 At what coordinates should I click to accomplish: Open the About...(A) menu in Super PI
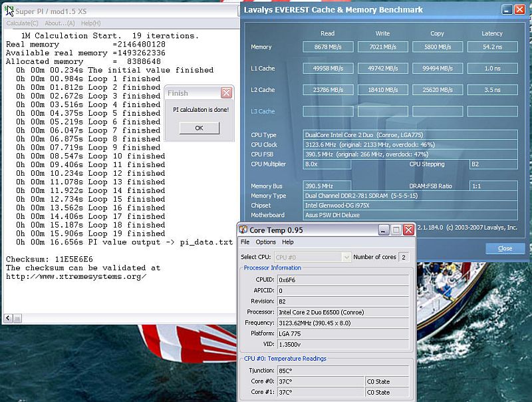pyautogui.click(x=60, y=23)
